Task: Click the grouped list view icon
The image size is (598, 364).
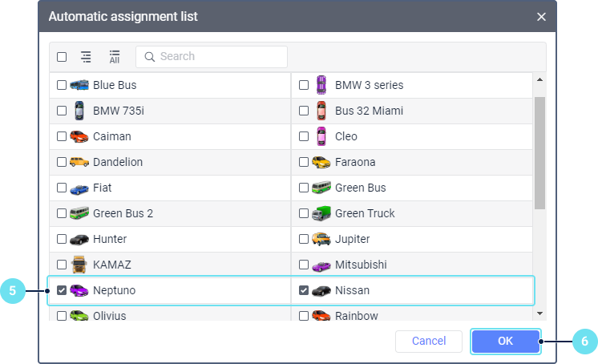Action: click(x=86, y=57)
